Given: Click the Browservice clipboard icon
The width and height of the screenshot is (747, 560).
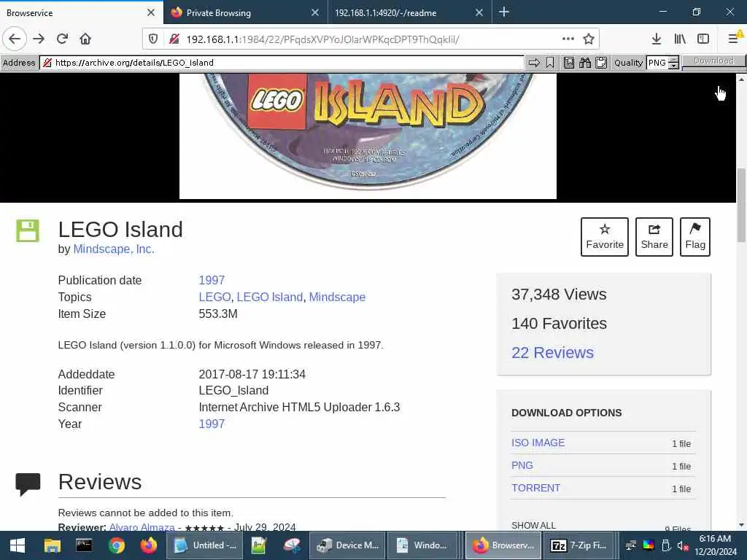Looking at the screenshot, I should tap(601, 63).
